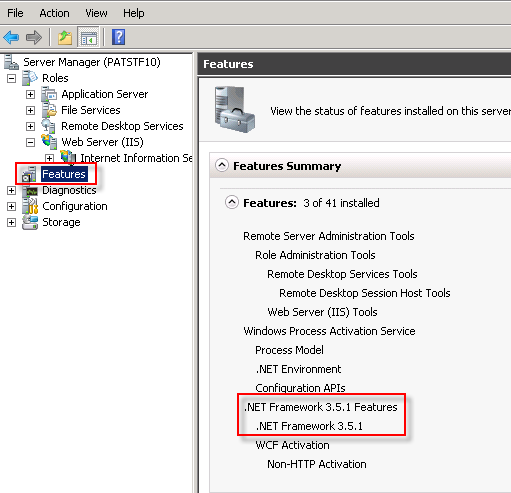511x493 pixels.
Task: Open the View menu
Action: pyautogui.click(x=96, y=13)
